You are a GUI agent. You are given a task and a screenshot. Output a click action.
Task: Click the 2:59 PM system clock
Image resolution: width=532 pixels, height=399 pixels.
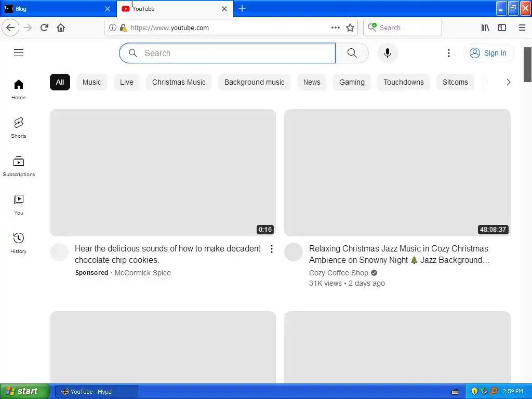point(513,391)
